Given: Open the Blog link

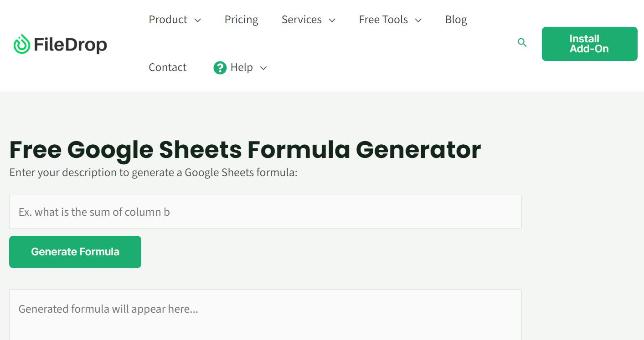Looking at the screenshot, I should tap(456, 20).
